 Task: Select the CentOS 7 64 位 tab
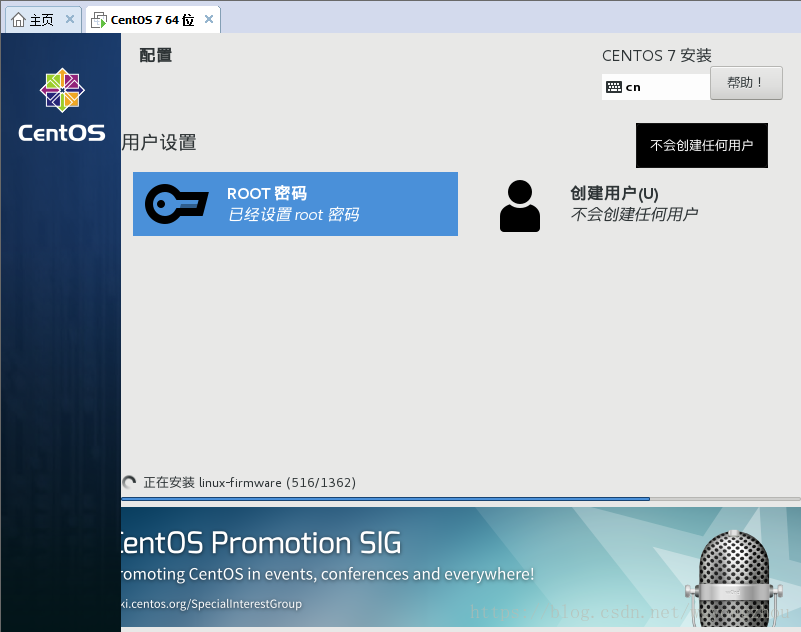(152, 20)
